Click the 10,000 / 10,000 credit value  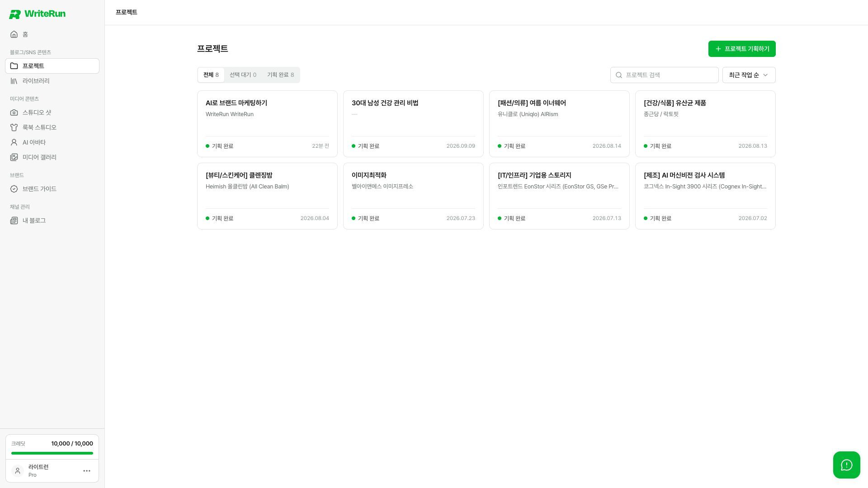tap(72, 444)
